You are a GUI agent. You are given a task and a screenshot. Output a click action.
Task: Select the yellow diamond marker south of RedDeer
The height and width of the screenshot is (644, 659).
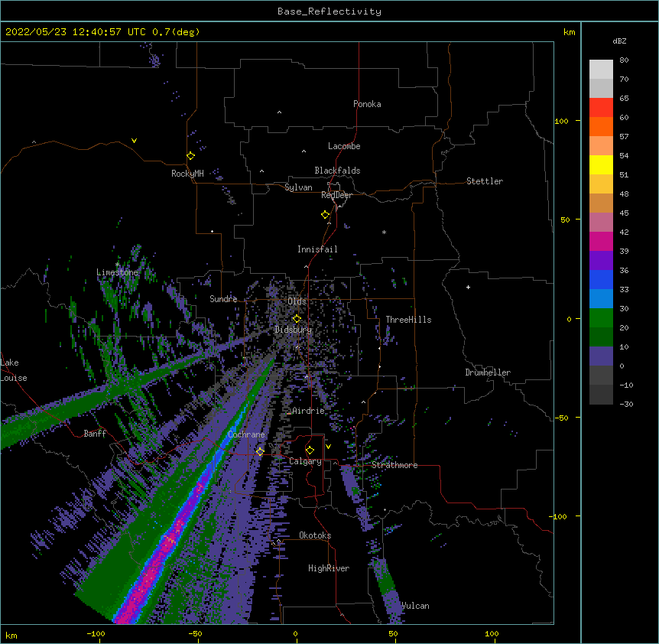click(x=325, y=215)
